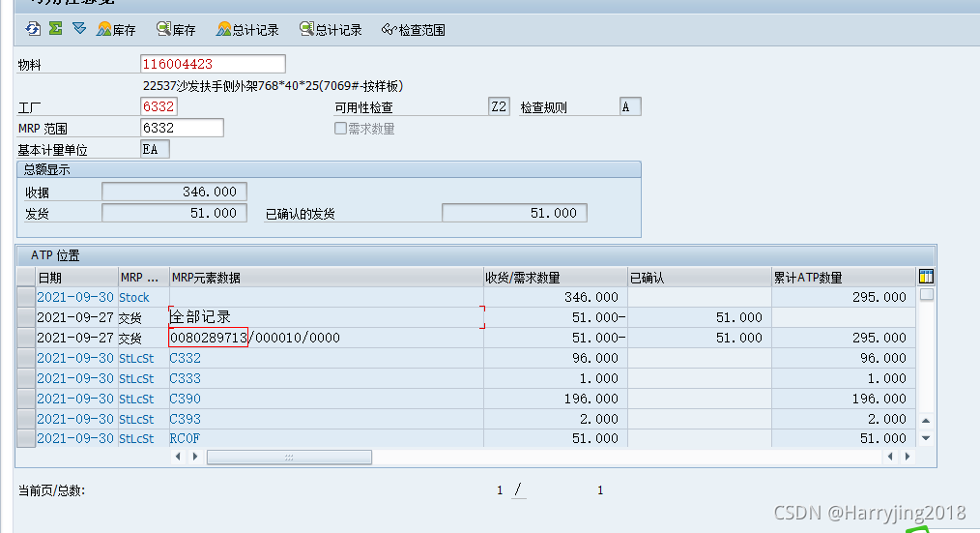Viewport: 980px width, 533px height.
Task: Click the 收货/需求数量 column header
Action: (x=556, y=277)
